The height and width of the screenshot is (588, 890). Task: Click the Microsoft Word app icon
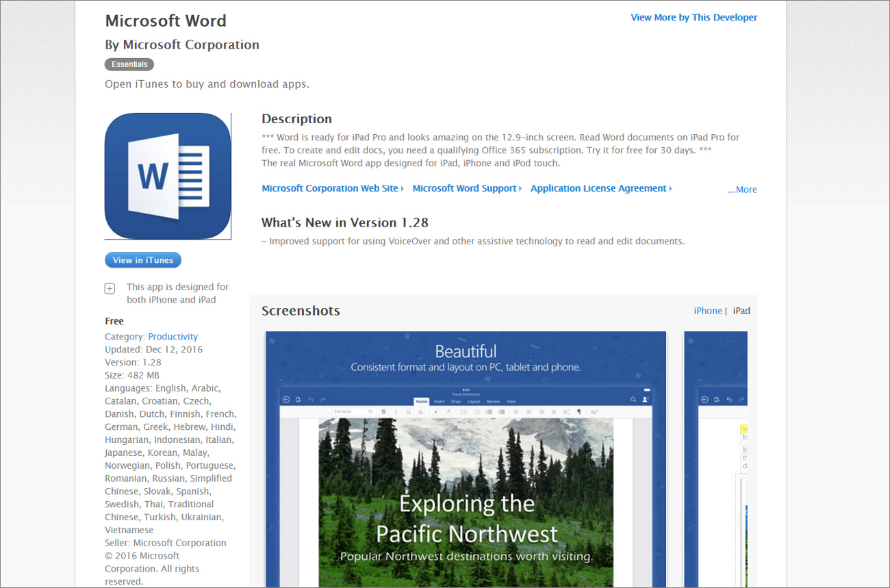coord(168,176)
